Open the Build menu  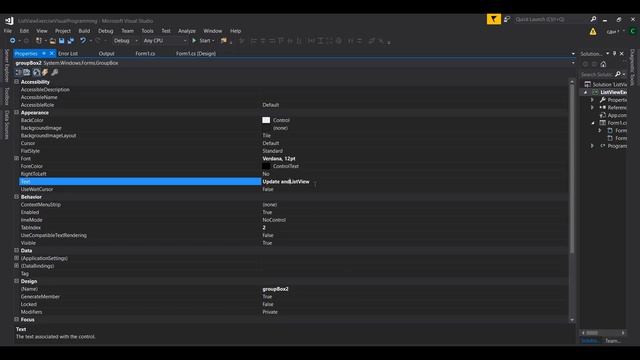click(84, 31)
